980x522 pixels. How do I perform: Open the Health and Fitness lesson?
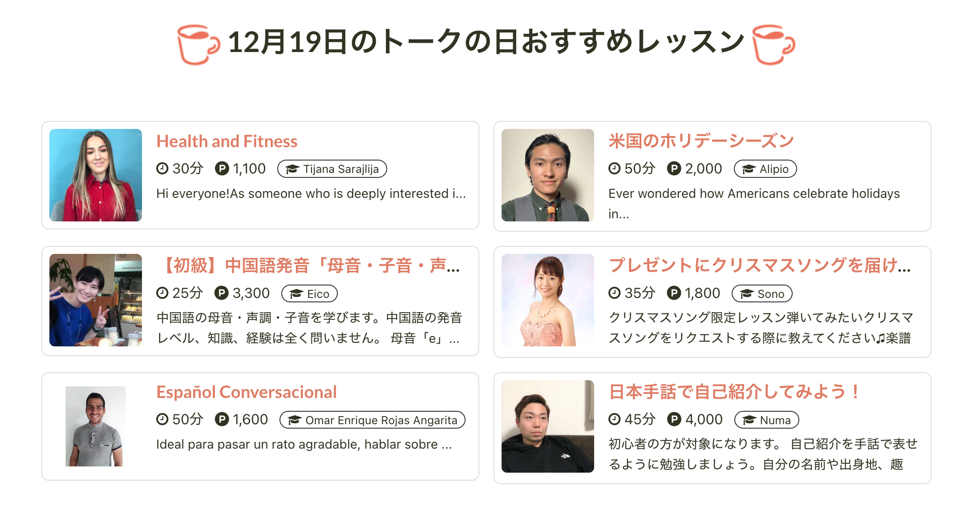(227, 141)
